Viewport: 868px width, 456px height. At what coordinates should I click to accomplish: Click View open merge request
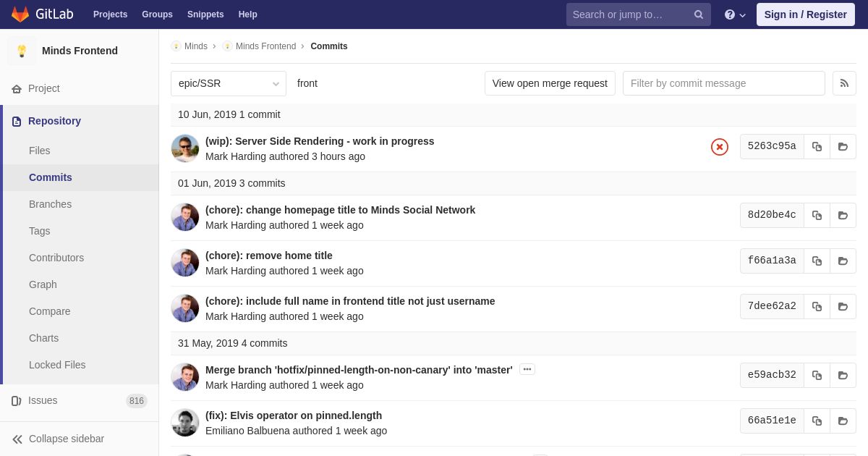(x=550, y=83)
